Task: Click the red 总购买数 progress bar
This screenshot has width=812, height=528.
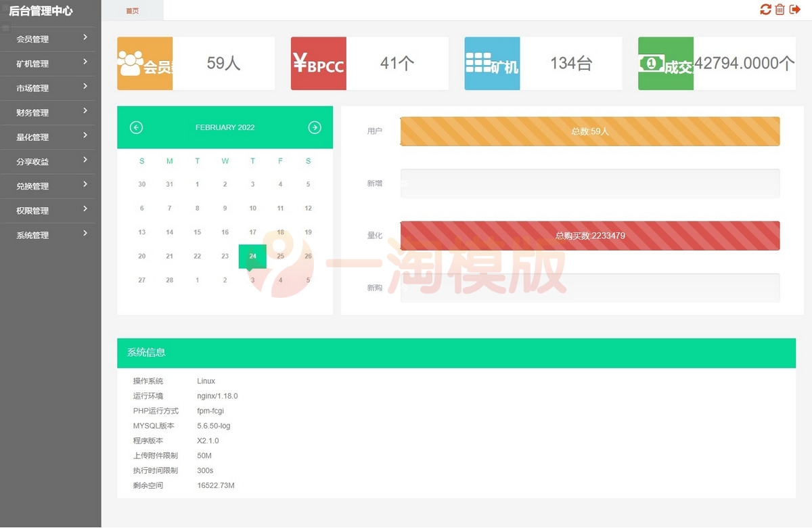Action: (x=589, y=236)
